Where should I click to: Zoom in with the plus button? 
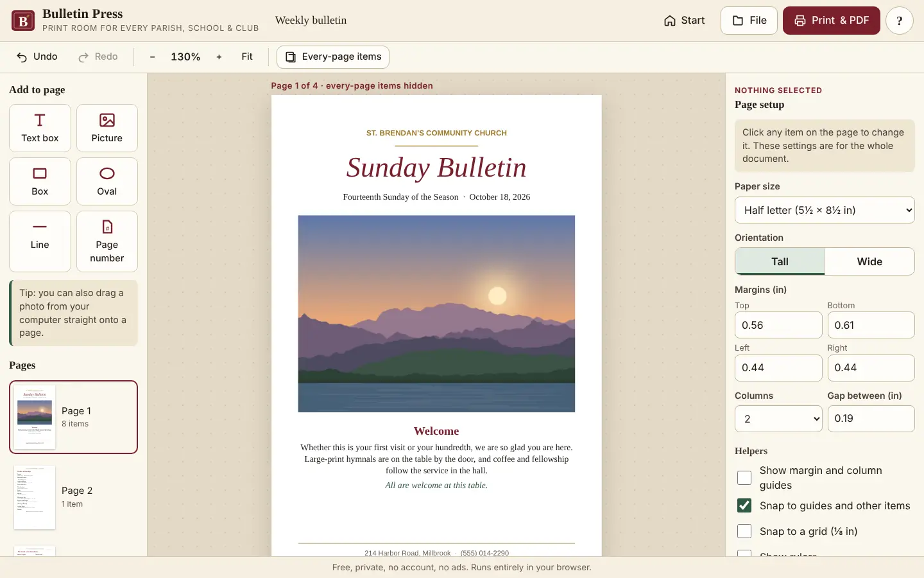pyautogui.click(x=219, y=57)
